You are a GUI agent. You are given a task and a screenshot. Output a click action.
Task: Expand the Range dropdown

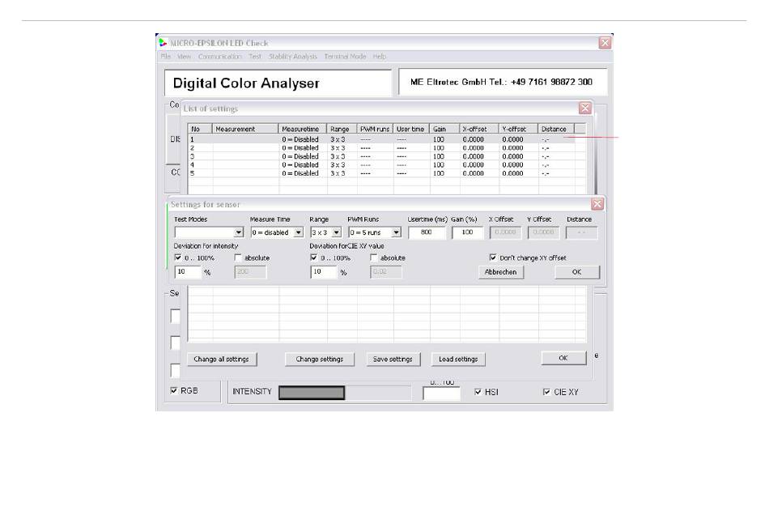point(337,232)
